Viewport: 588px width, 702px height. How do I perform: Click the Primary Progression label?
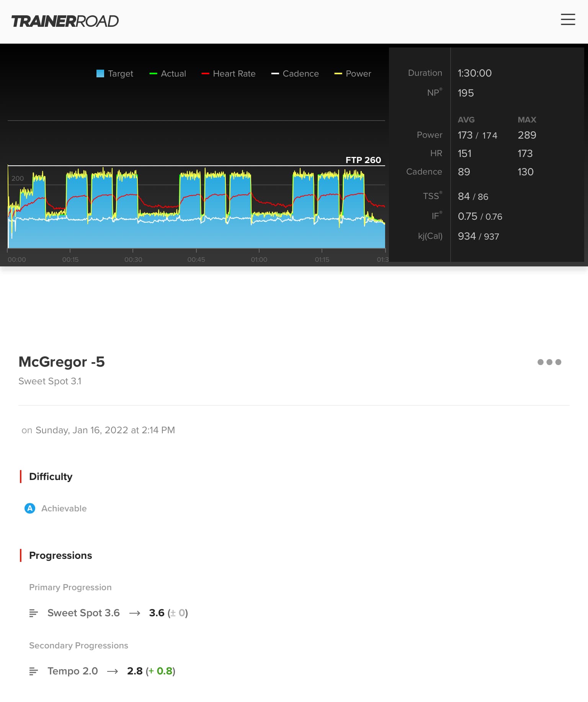pos(70,587)
